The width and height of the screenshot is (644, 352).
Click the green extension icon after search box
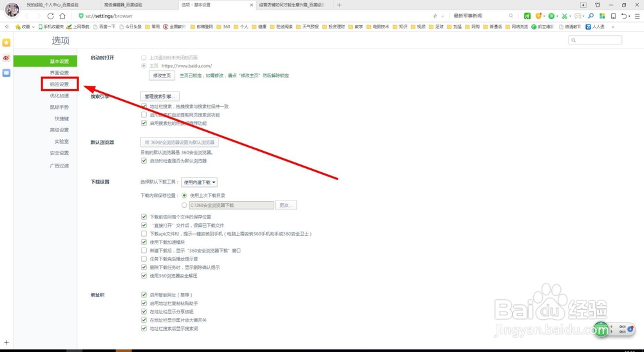527,16
